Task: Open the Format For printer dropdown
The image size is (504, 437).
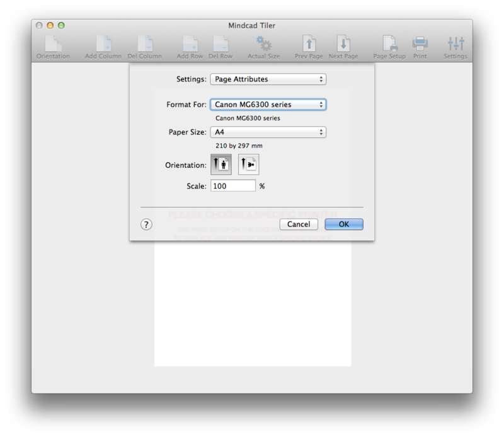Action: [268, 105]
